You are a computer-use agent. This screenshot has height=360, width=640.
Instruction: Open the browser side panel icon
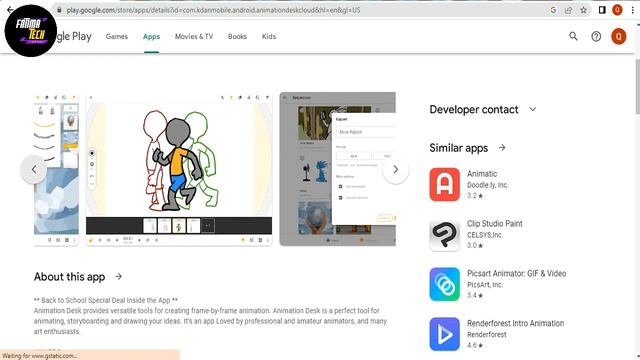602,10
